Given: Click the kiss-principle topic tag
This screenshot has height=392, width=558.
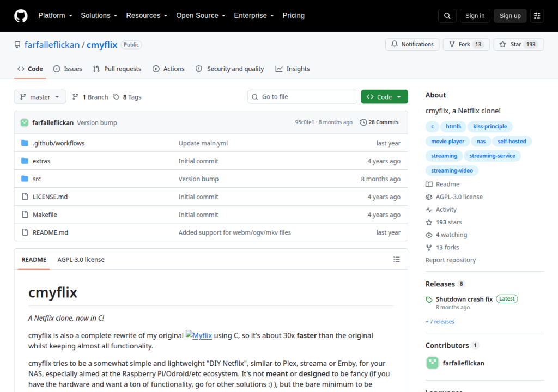Looking at the screenshot, I should 490,127.
